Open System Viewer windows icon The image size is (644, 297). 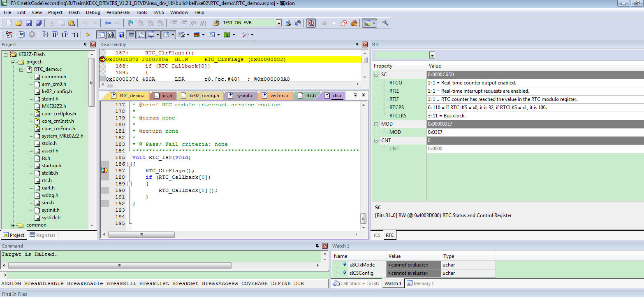point(227,35)
